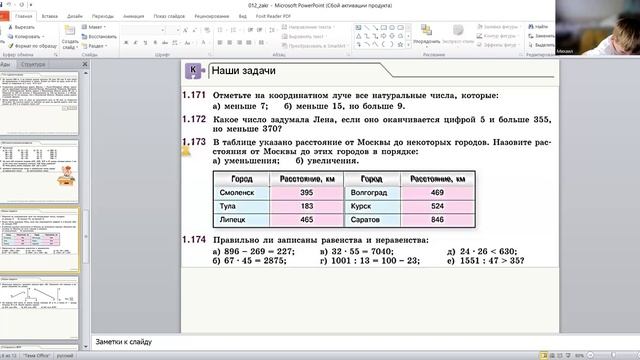640x360 pixels.
Task: Open the font color dropdown
Action: (204, 42)
